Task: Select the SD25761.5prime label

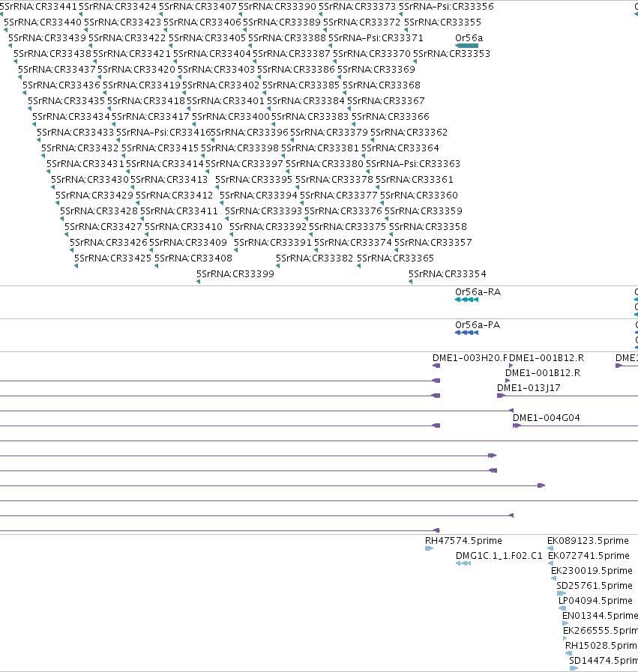Action: (x=595, y=586)
